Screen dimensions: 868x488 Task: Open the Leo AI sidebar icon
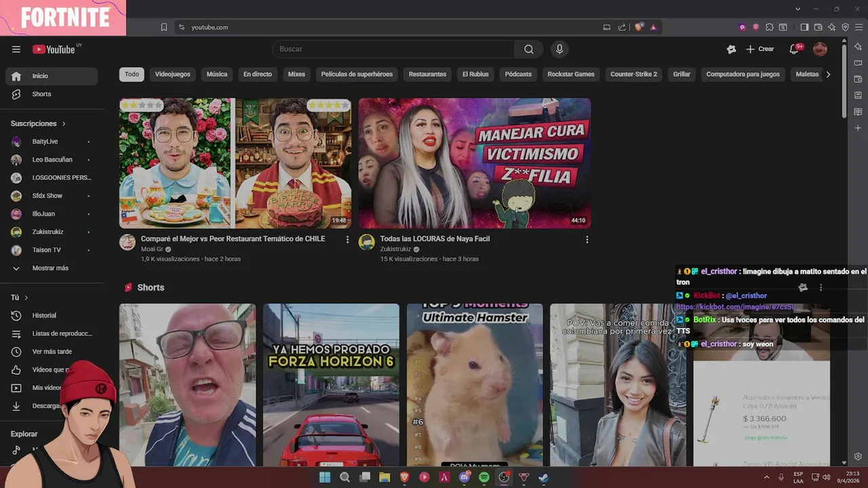point(858,46)
